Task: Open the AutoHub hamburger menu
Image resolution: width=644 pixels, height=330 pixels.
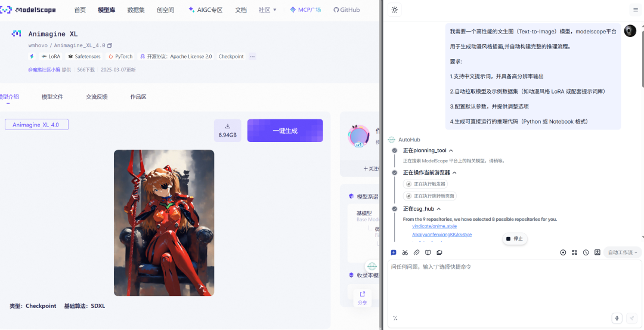Action: (x=636, y=10)
